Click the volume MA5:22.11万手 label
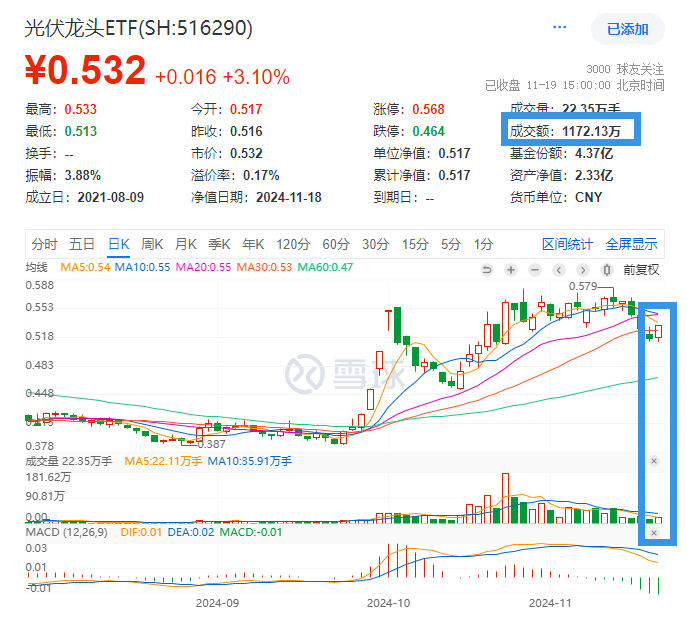The image size is (687, 617). [163, 461]
